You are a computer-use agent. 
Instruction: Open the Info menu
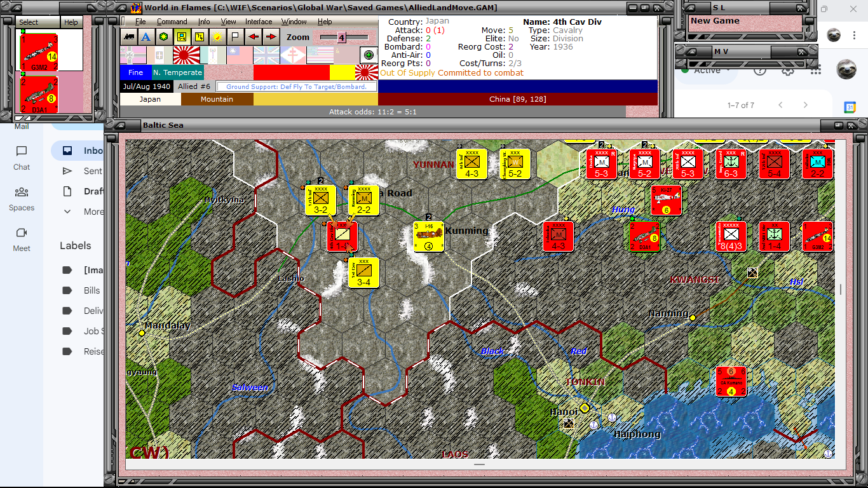coord(203,22)
